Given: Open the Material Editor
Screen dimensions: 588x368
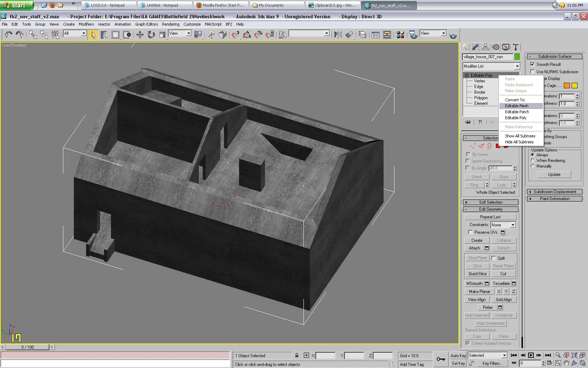Looking at the screenshot, I should tap(400, 34).
